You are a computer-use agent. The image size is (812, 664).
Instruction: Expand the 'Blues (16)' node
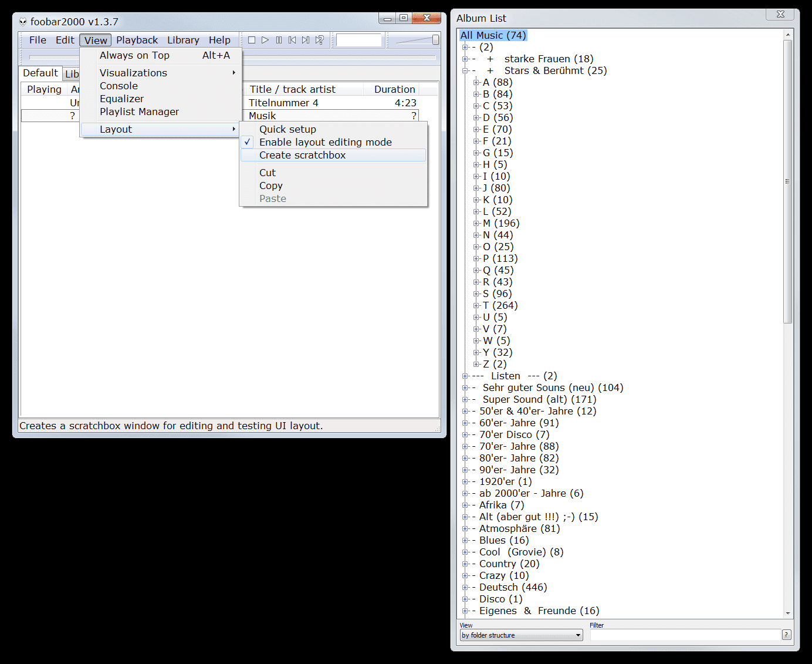(x=465, y=540)
